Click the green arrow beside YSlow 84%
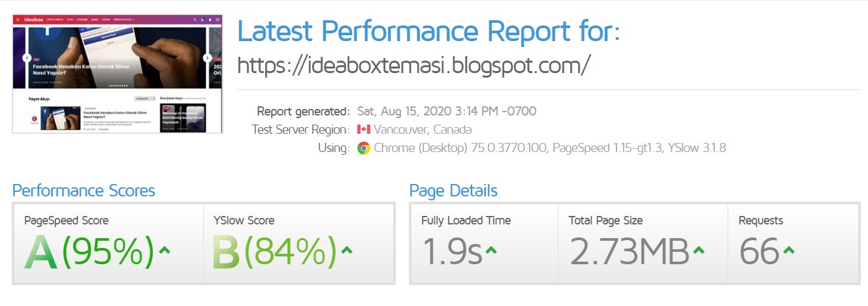 [347, 250]
